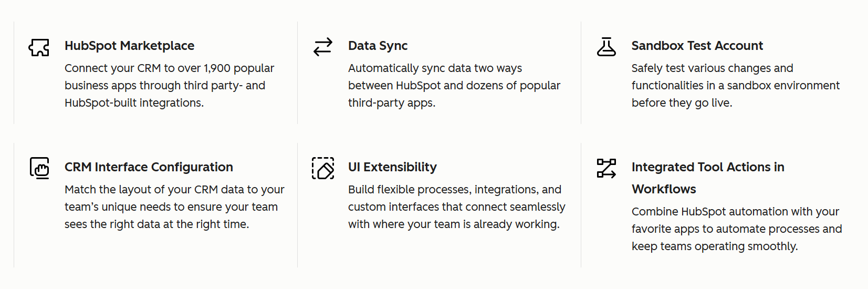Click the UI Extensibility heading

pyautogui.click(x=392, y=167)
